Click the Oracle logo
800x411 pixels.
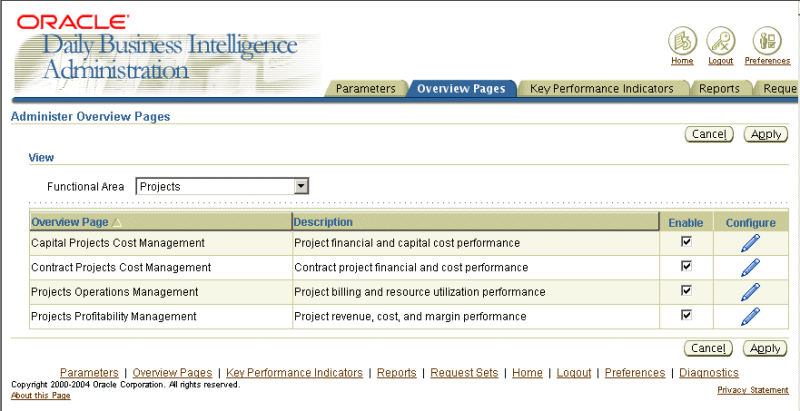(x=72, y=22)
